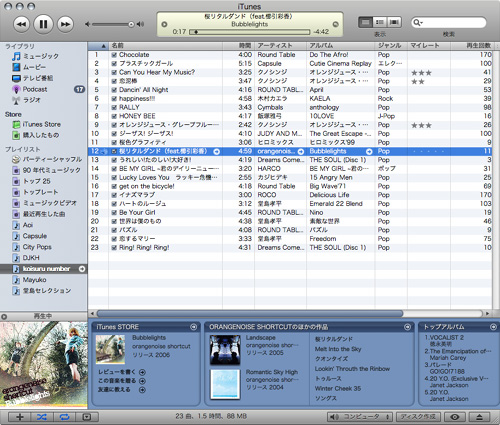Sort by the ジャンル column header
Screen dimensions: 500x425
click(391, 46)
